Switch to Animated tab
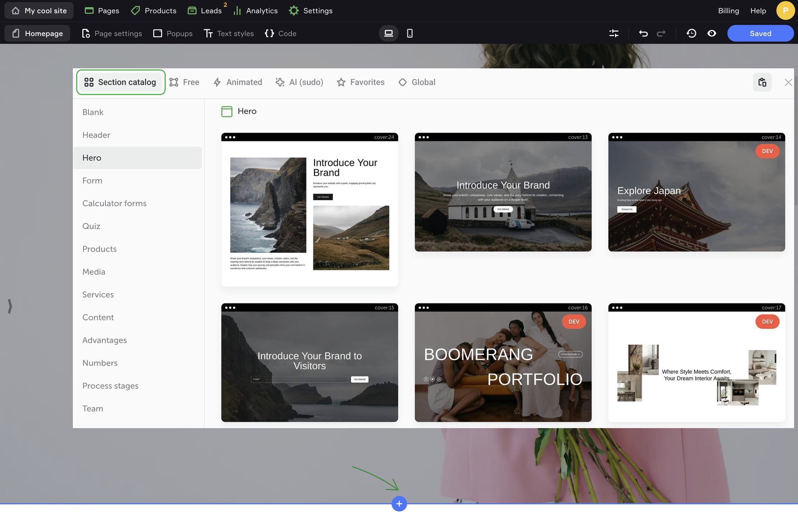This screenshot has width=798, height=532. tap(237, 82)
